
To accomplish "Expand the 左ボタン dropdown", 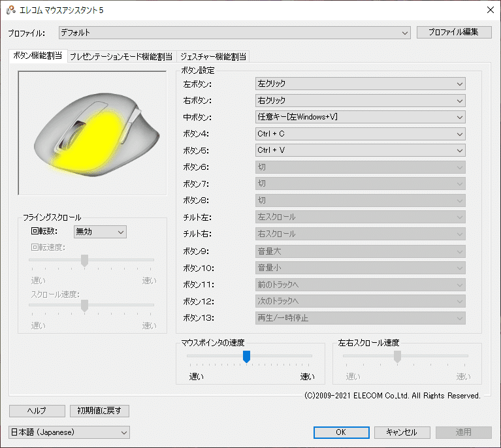I will pos(360,84).
